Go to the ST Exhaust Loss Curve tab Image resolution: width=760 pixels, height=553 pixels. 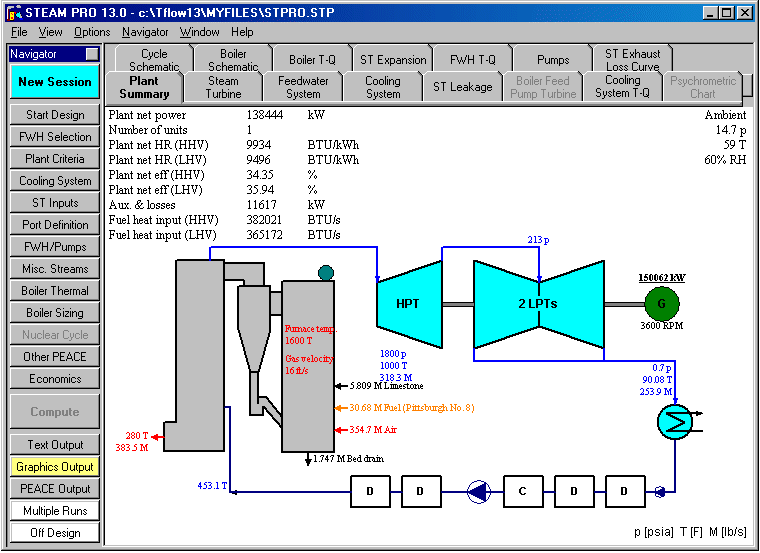[x=632, y=60]
